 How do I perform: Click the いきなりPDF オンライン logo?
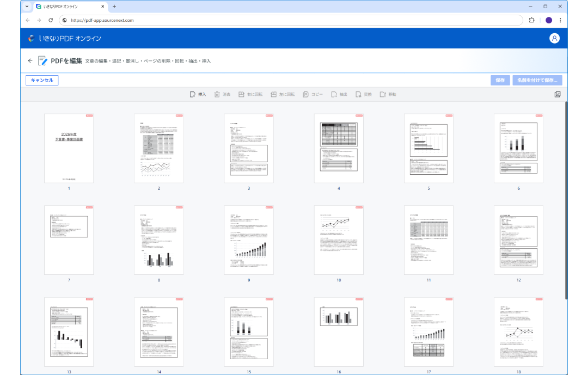[x=64, y=38]
